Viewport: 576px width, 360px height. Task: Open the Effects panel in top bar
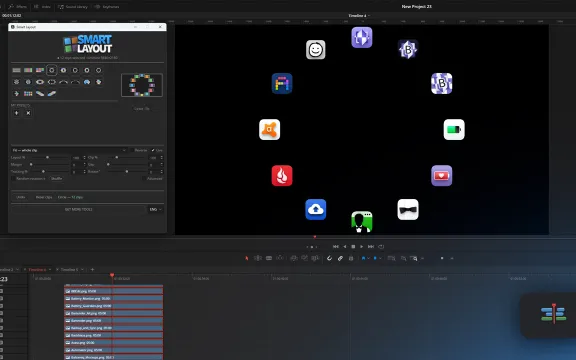click(x=17, y=7)
